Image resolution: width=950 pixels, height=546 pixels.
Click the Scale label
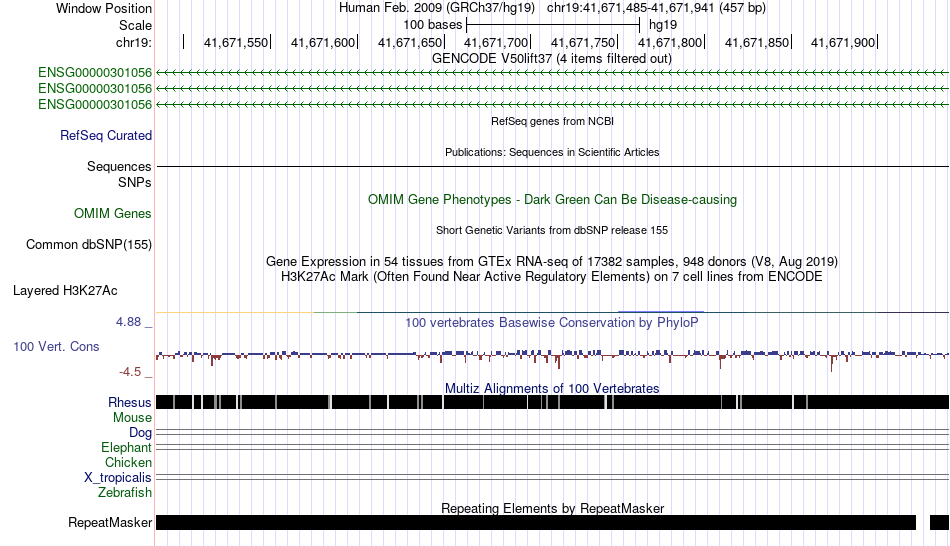pos(135,25)
